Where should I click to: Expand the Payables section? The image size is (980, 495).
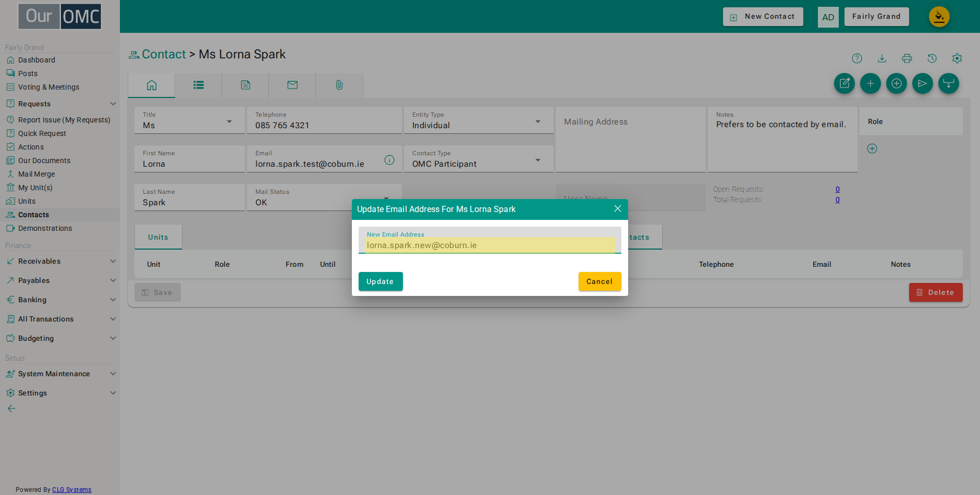pos(60,280)
